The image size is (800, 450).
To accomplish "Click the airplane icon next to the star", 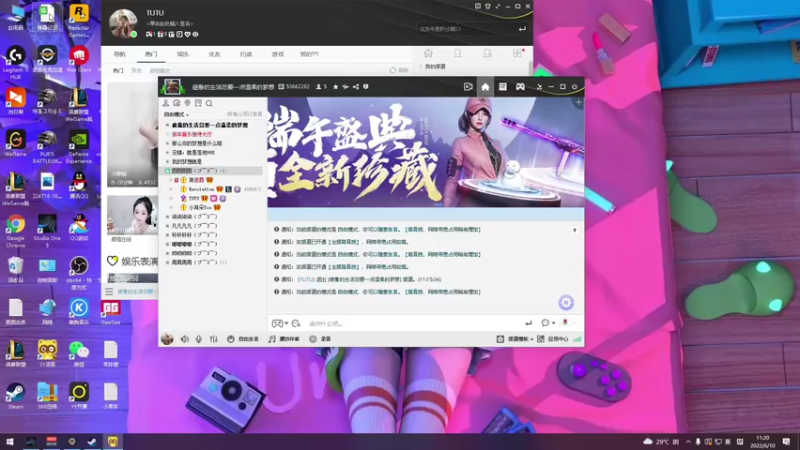I will click(x=345, y=87).
